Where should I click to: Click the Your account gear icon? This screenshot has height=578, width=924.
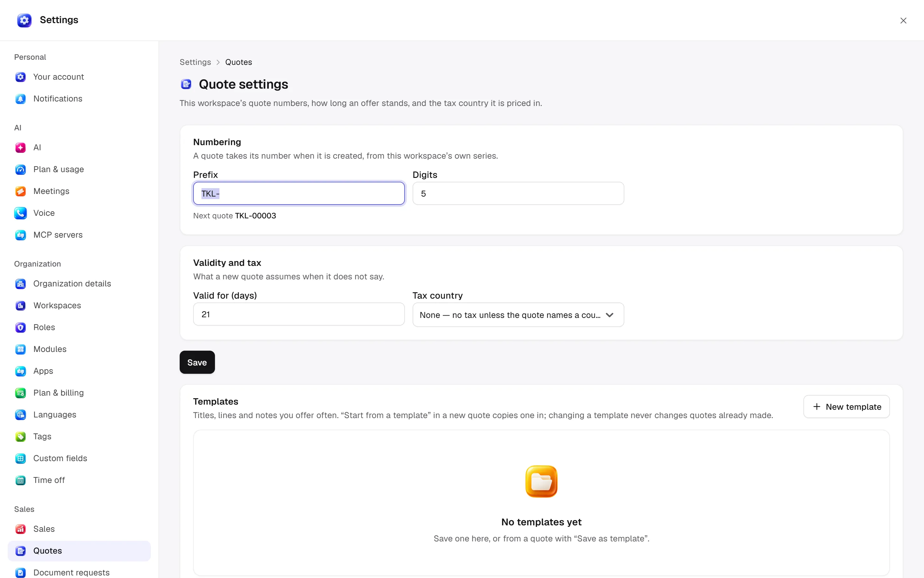click(21, 77)
